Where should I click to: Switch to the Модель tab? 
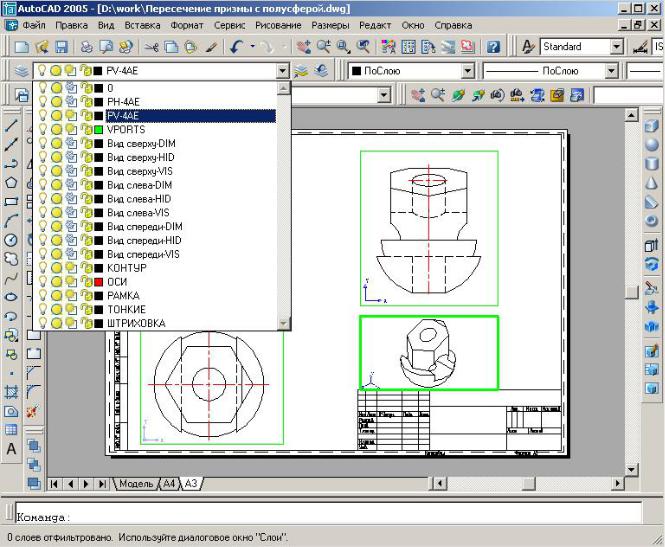(x=136, y=483)
